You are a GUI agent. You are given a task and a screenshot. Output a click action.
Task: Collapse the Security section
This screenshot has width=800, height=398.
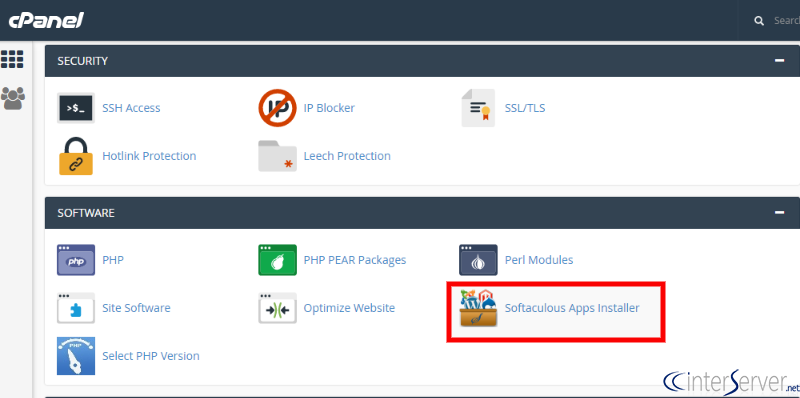pos(779,61)
